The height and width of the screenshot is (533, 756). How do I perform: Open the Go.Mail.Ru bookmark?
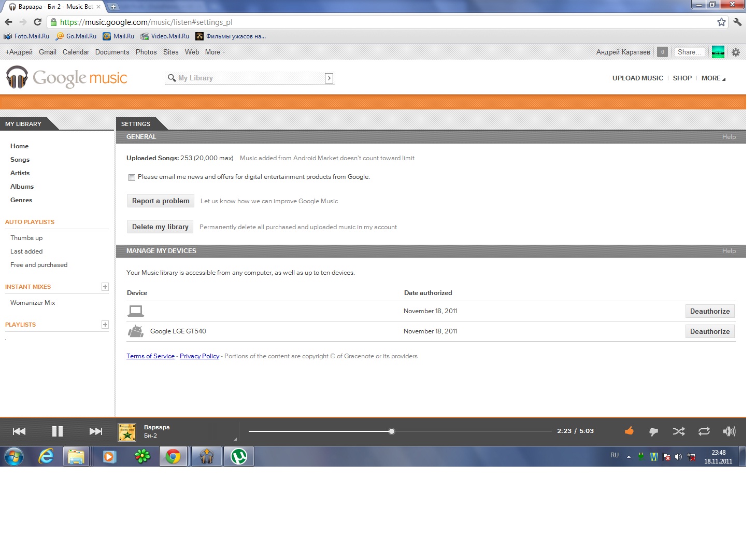pyautogui.click(x=76, y=36)
